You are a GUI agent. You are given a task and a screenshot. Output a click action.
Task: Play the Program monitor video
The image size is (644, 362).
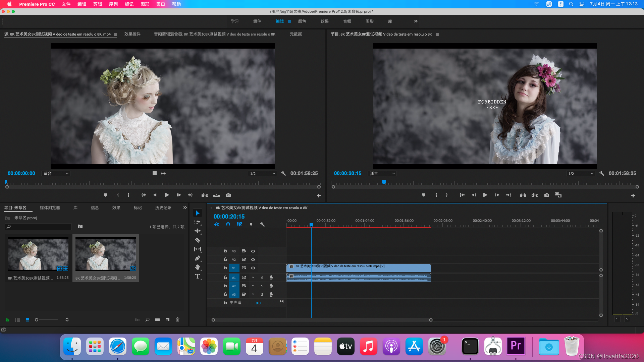coord(485,195)
